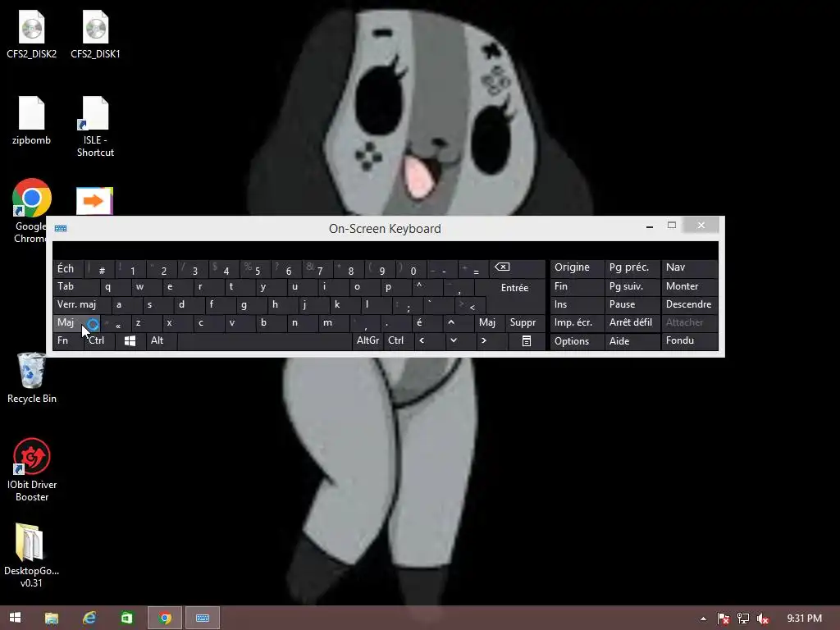Open keyboard Options

tap(577, 340)
